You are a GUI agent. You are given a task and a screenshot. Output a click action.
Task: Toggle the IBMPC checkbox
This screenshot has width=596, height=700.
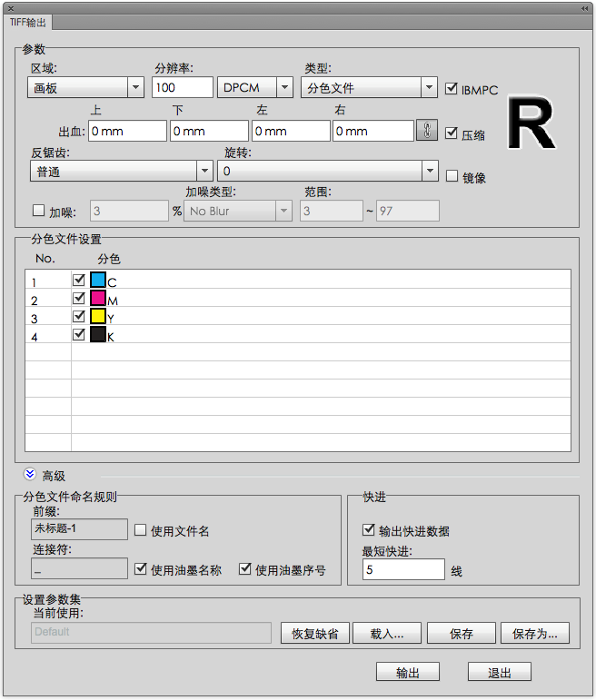tap(452, 89)
